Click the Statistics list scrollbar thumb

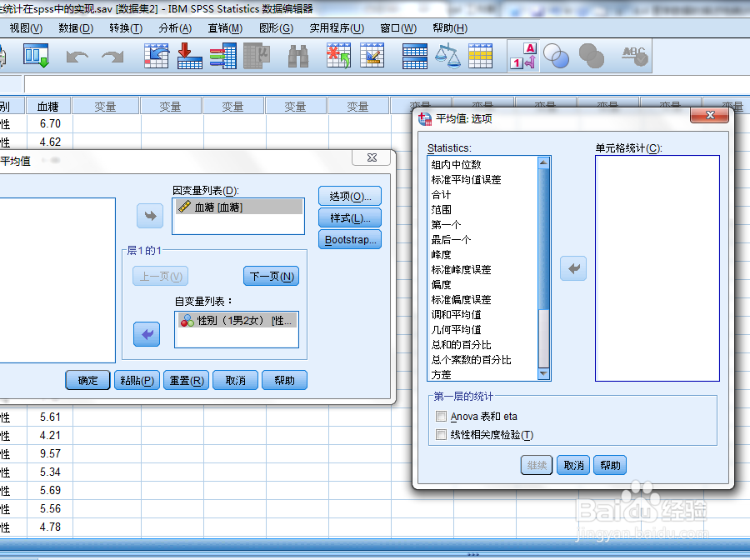[x=543, y=238]
